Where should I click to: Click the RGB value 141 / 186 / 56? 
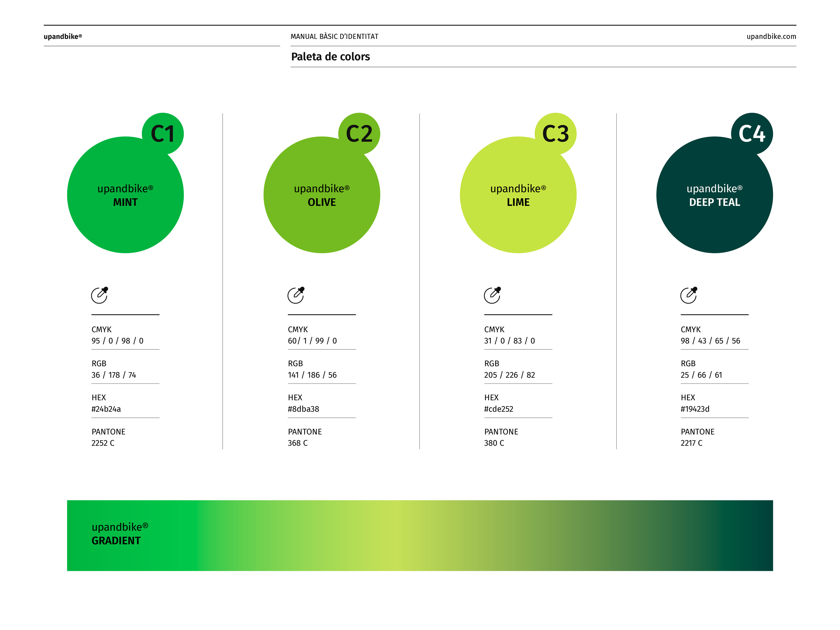312,375
